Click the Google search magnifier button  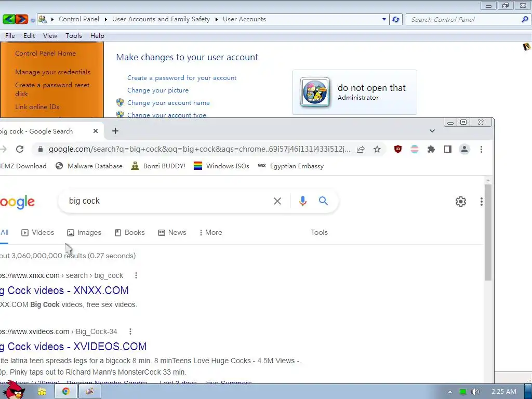[323, 201]
